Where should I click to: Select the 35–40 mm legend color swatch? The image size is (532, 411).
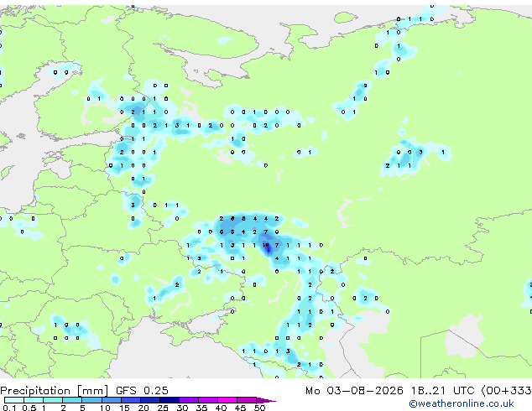pos(208,400)
